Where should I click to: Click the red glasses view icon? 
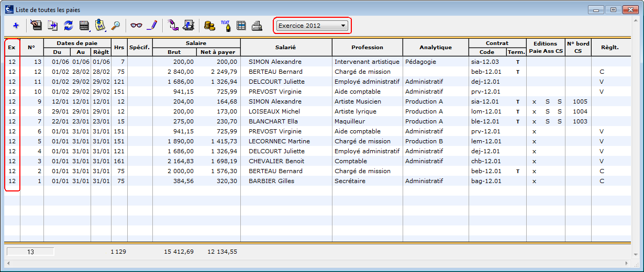pos(136,25)
